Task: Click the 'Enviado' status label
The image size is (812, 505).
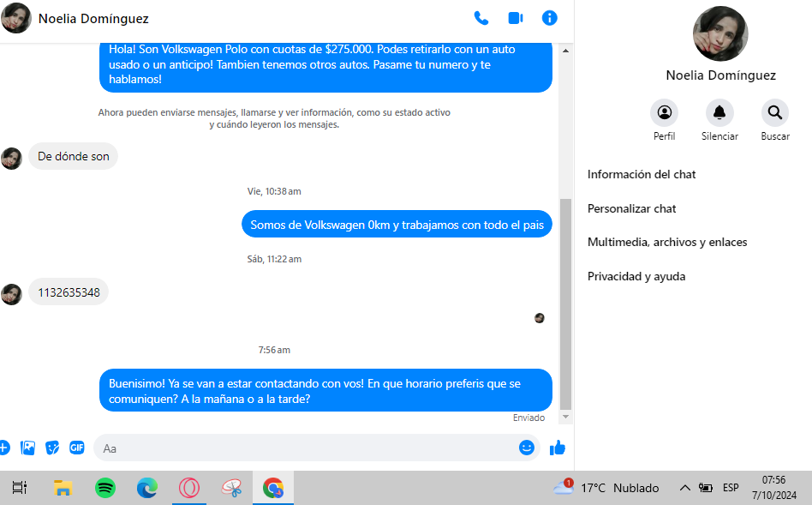Action: (x=528, y=418)
